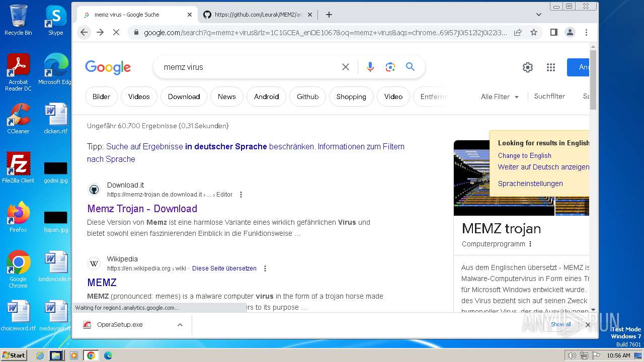The width and height of the screenshot is (644, 362).
Task: Filter results by Github
Action: 307,97
